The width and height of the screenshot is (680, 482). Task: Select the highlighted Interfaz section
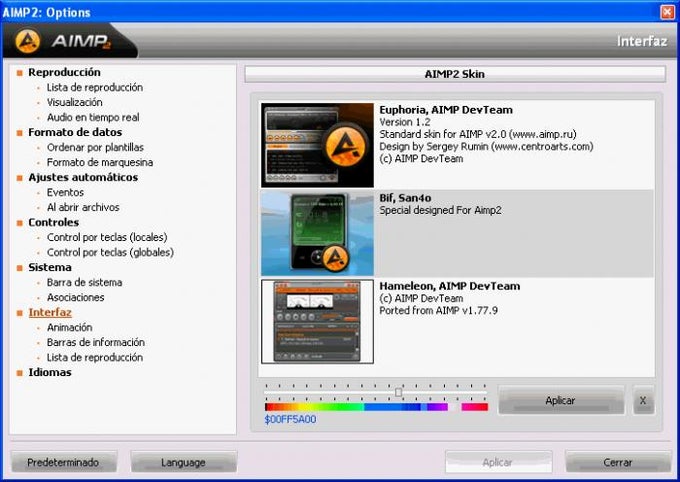[x=50, y=312]
